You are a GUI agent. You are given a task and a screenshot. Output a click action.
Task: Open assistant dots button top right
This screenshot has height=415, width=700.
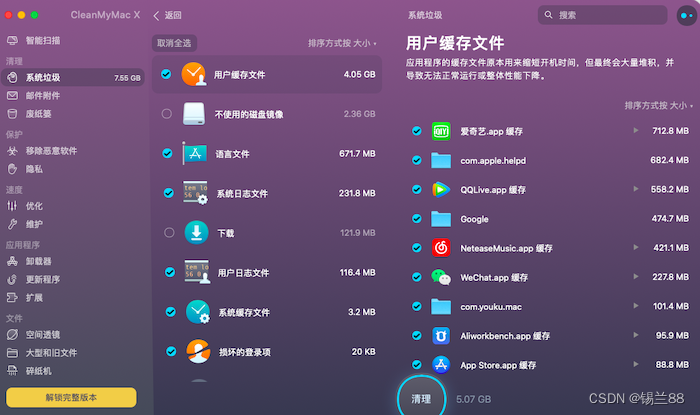tap(687, 16)
